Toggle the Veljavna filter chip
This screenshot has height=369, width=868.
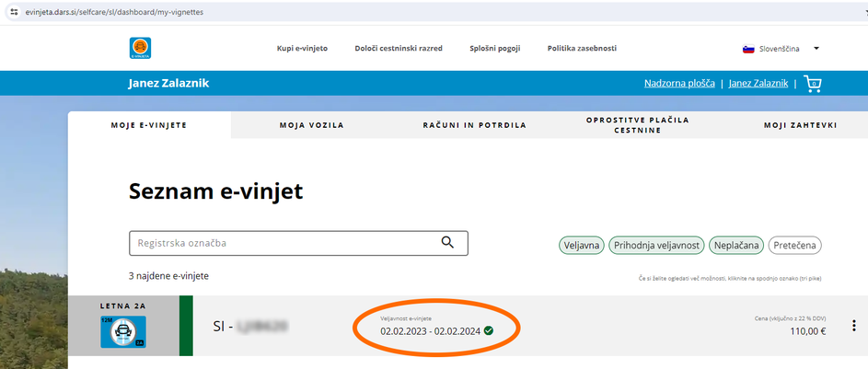coord(582,245)
